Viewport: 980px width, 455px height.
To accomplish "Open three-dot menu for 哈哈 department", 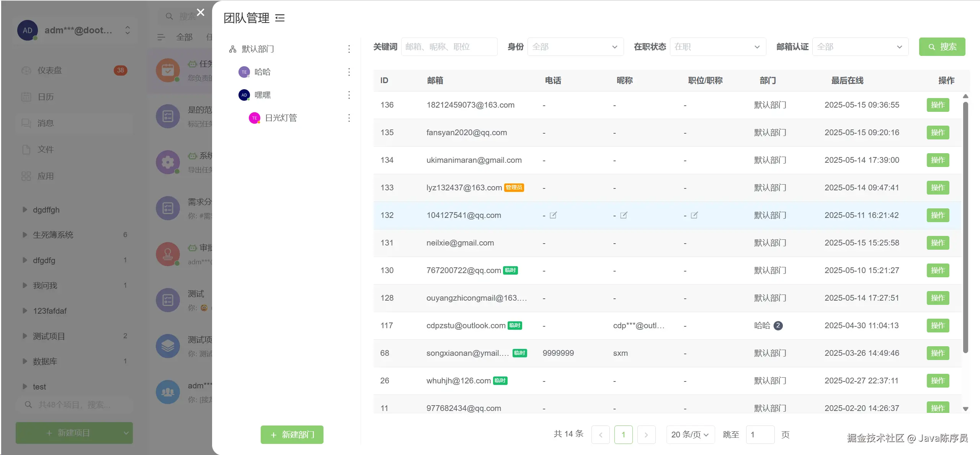I will click(349, 72).
